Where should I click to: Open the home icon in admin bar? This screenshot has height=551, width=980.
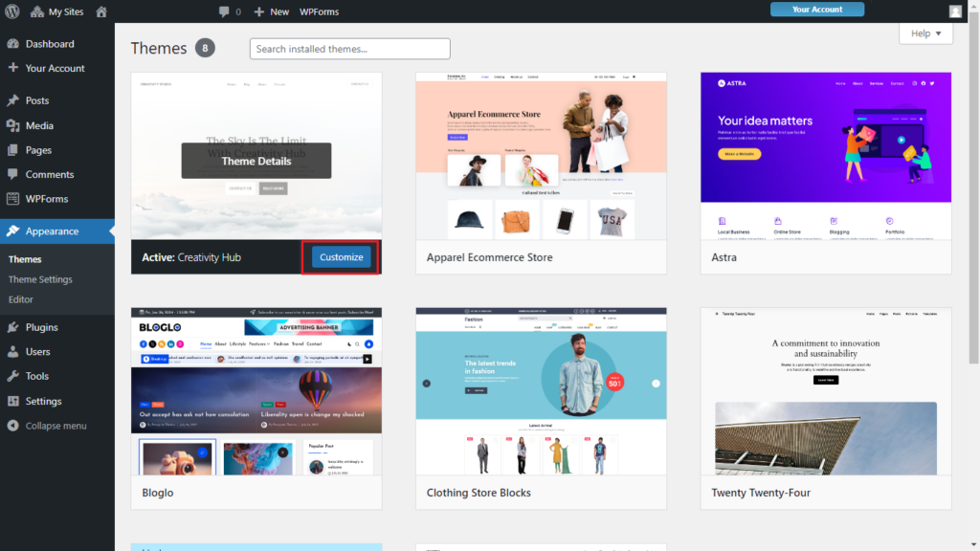coord(101,11)
